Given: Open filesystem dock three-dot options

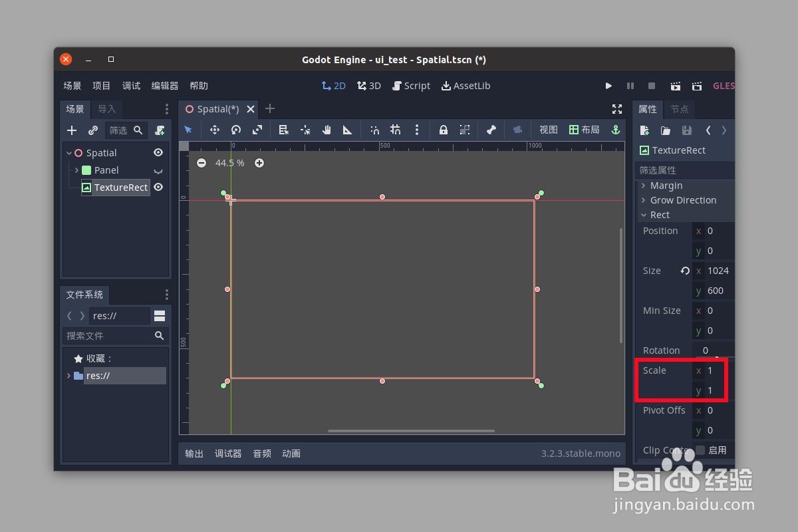Looking at the screenshot, I should point(167,295).
